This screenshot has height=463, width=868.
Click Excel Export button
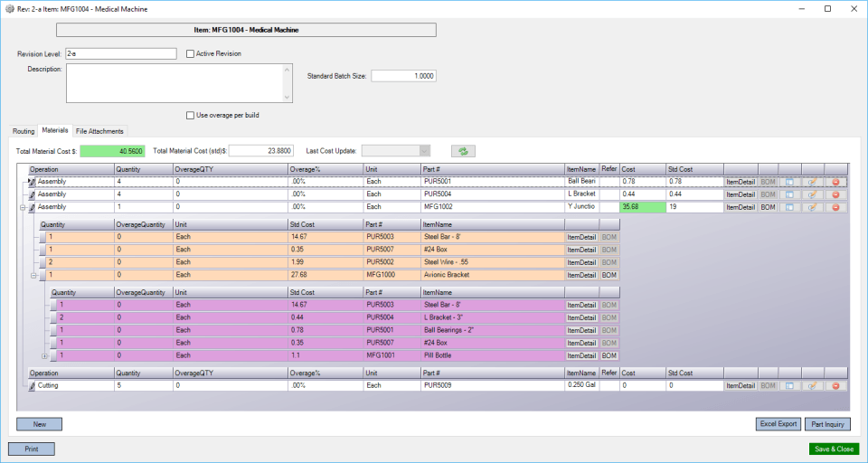[x=778, y=424]
